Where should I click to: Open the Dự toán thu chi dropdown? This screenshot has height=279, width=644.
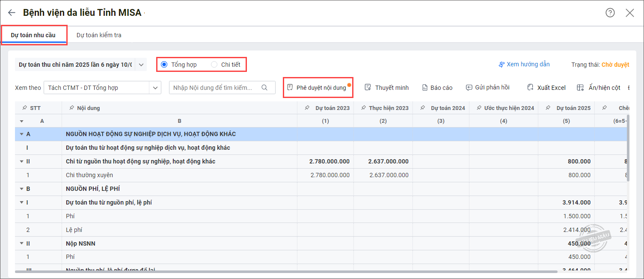click(142, 65)
